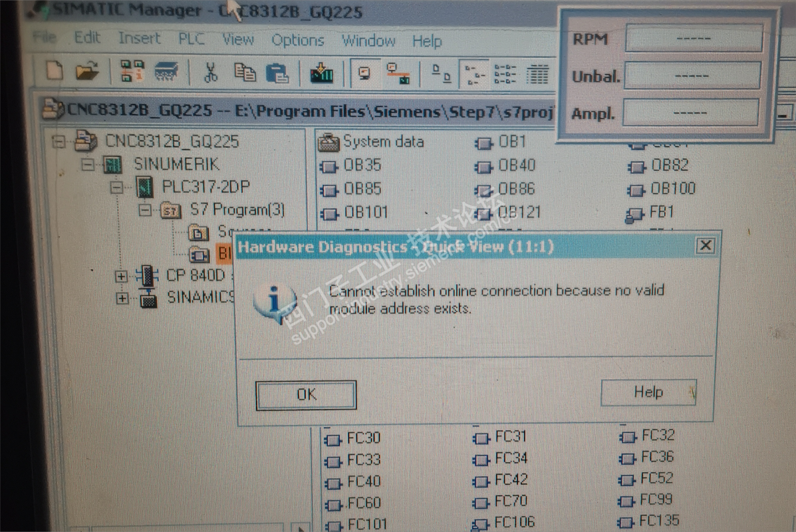Select the System data block
This screenshot has width=796, height=532.
pyautogui.click(x=370, y=142)
